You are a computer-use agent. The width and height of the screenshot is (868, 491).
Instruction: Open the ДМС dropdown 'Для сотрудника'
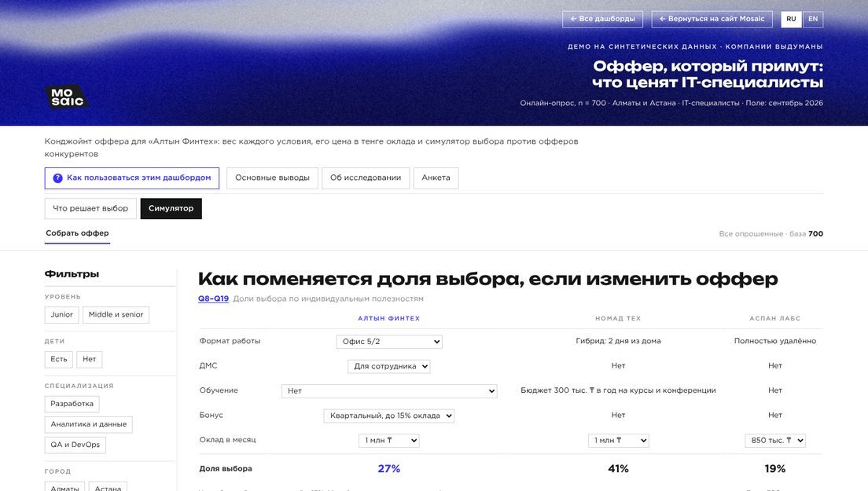pos(389,366)
